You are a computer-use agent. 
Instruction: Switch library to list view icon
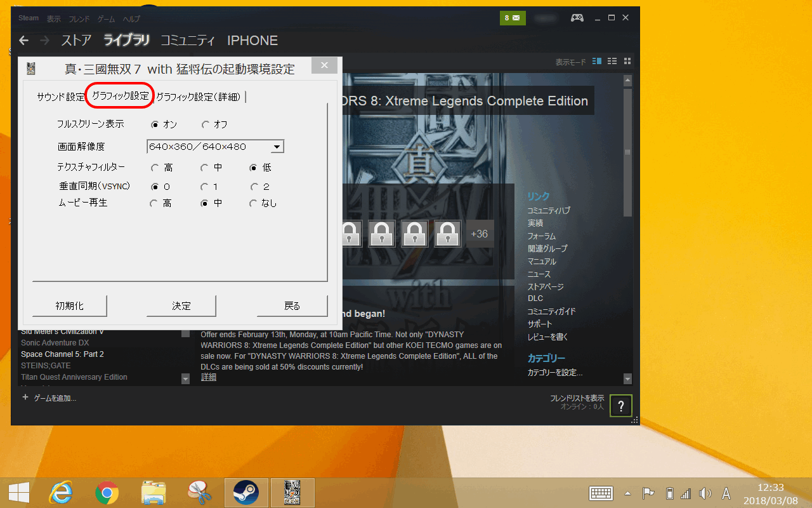[612, 62]
